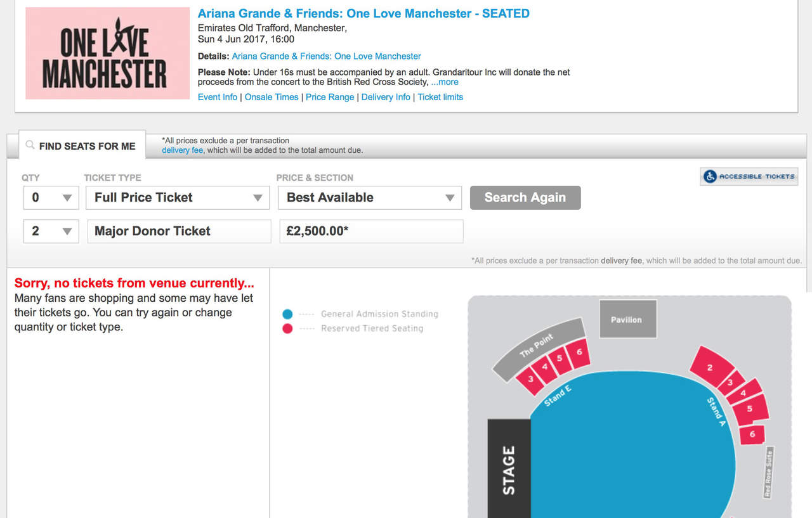Select Stand E section 3 on the map
Image resolution: width=812 pixels, height=518 pixels.
(531, 379)
